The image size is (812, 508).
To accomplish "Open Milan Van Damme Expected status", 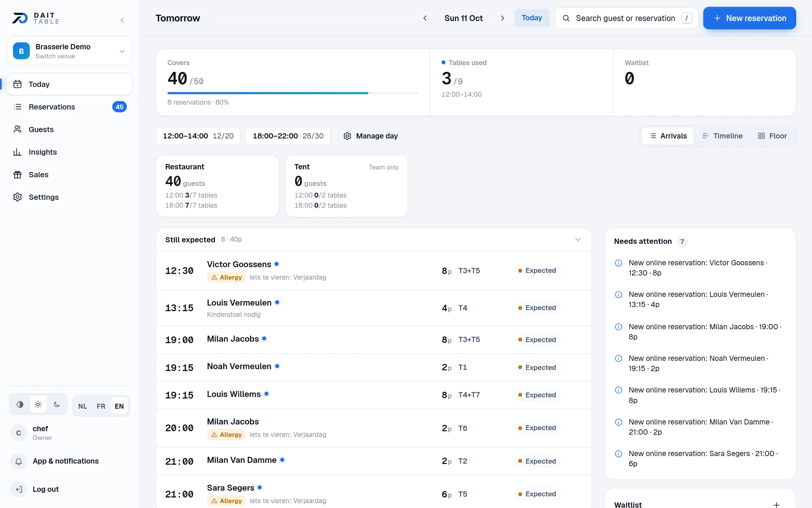I will tap(537, 461).
